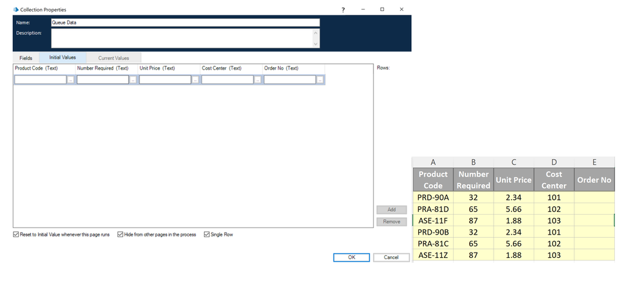The width and height of the screenshot is (644, 281).
Task: Toggle Reset to Initial Value checkbox
Action: tap(16, 235)
